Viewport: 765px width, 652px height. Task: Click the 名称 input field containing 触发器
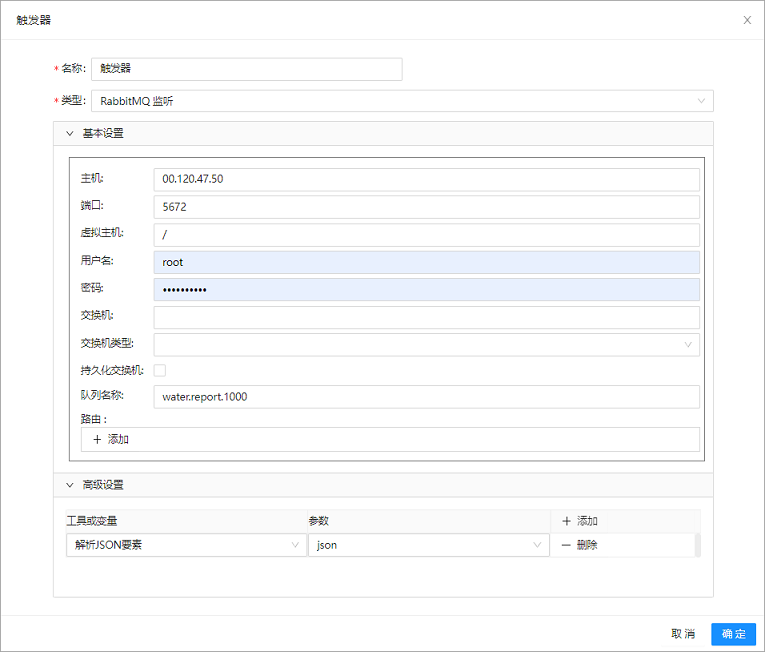(x=246, y=69)
